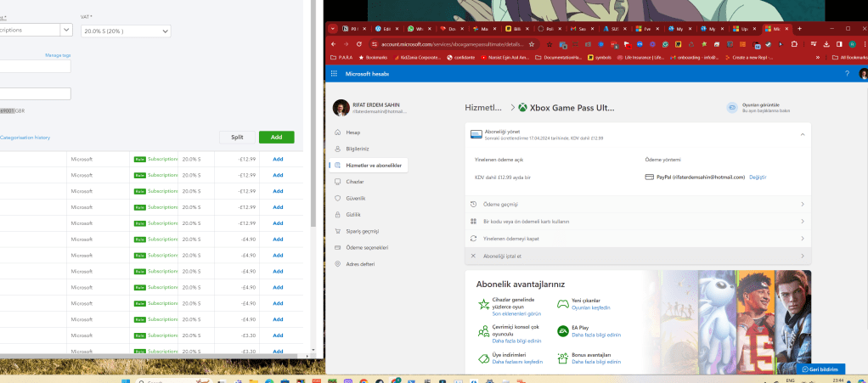Click the tags input field under Manage tags
This screenshot has width=868, height=383.
pos(36,66)
